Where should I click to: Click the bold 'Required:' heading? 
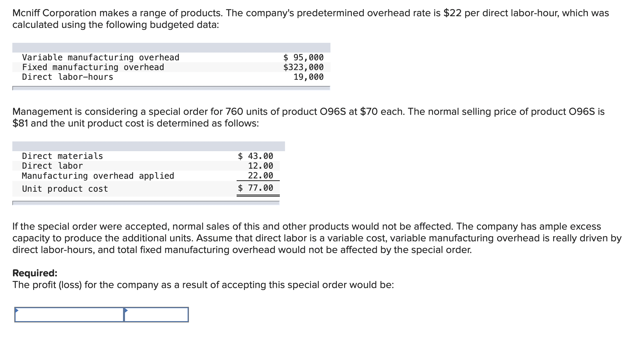click(35, 273)
